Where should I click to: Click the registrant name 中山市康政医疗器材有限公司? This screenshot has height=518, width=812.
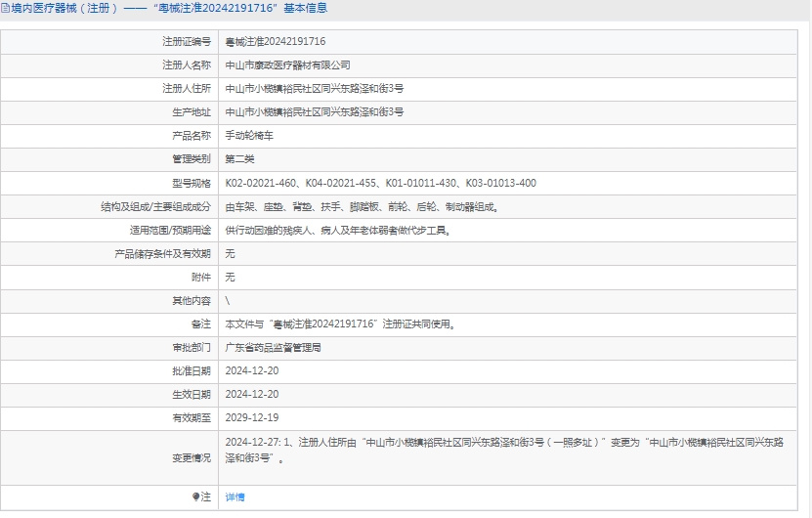pos(287,65)
